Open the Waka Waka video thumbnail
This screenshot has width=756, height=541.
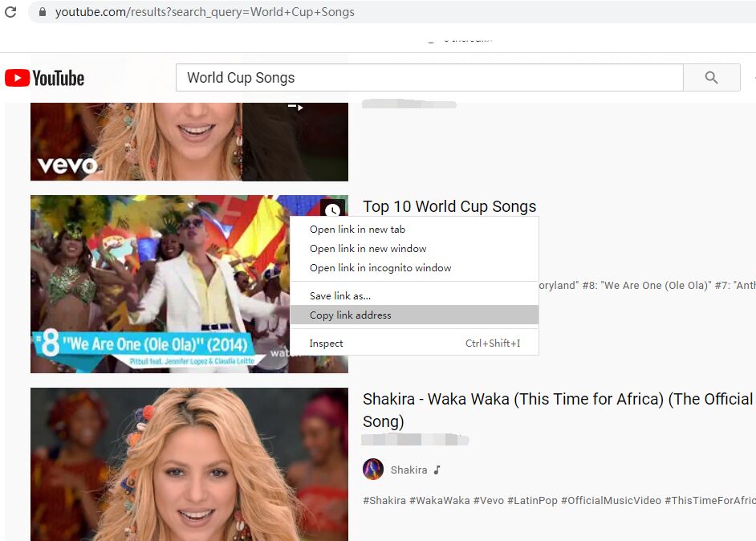[189, 464]
